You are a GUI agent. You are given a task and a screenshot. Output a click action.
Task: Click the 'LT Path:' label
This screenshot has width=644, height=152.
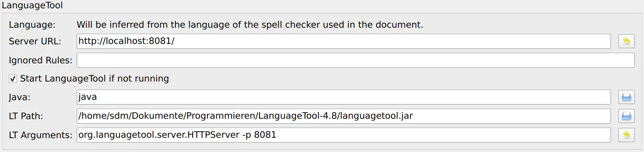(x=26, y=116)
